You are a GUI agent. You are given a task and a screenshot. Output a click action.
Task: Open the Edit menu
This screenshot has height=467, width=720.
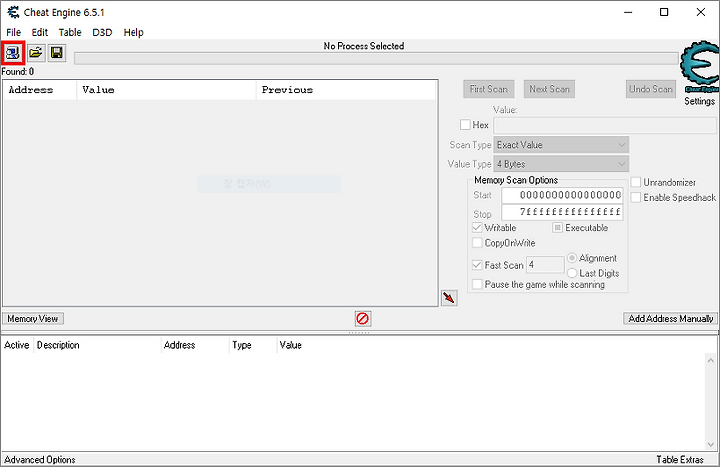(x=39, y=32)
